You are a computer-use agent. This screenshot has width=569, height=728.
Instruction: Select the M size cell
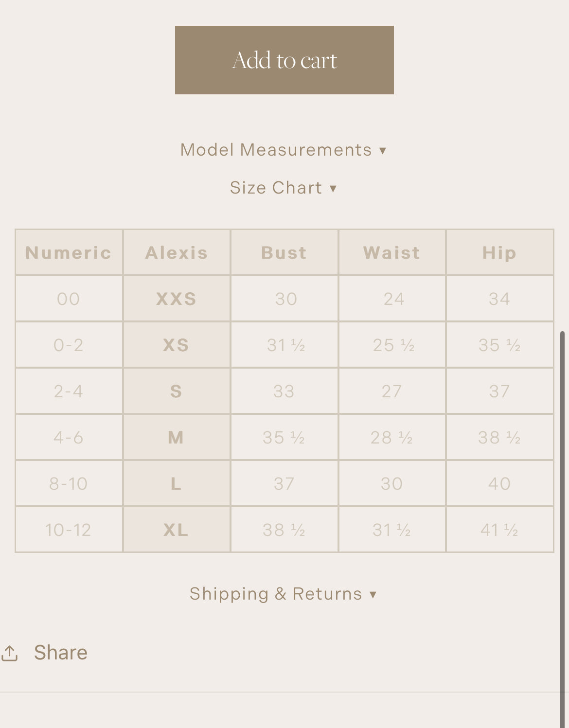tap(177, 438)
